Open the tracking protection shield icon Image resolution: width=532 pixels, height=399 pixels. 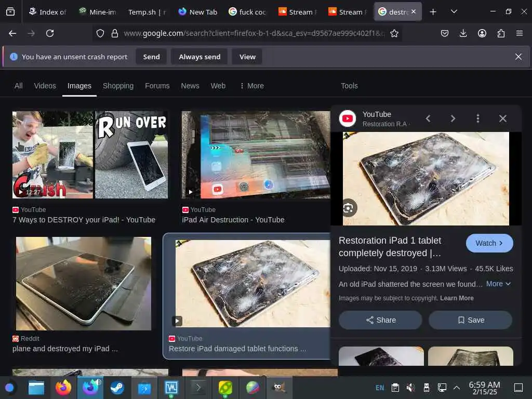100,33
